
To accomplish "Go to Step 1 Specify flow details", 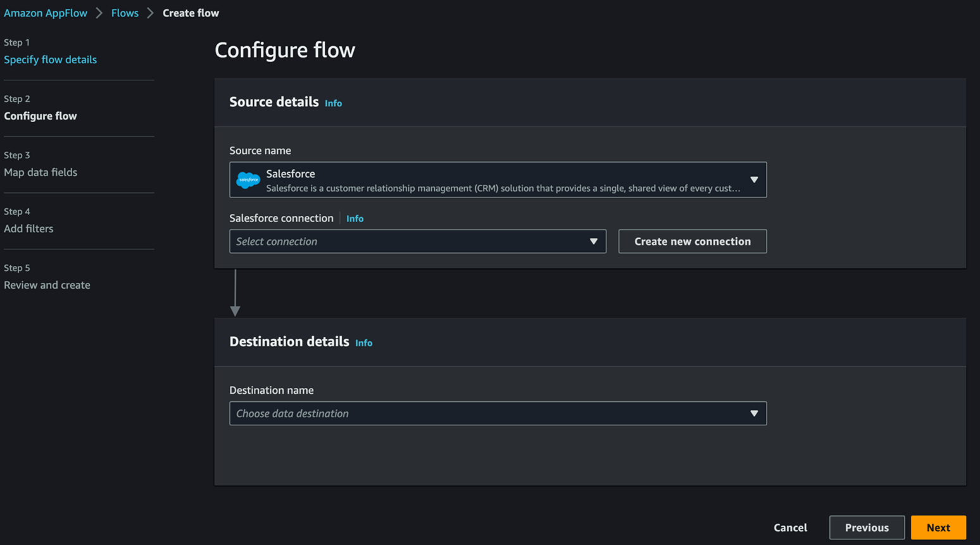I will click(x=50, y=60).
